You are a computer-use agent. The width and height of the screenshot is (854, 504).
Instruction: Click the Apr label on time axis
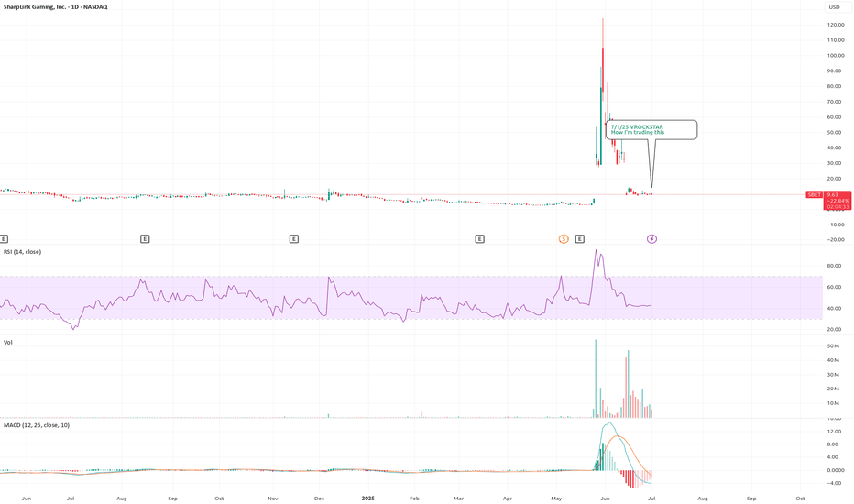(508, 498)
